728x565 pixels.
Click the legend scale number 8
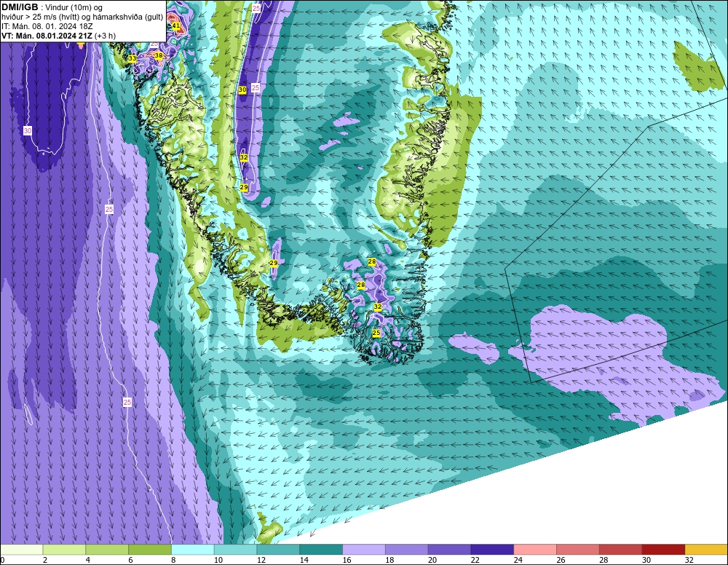173,561
